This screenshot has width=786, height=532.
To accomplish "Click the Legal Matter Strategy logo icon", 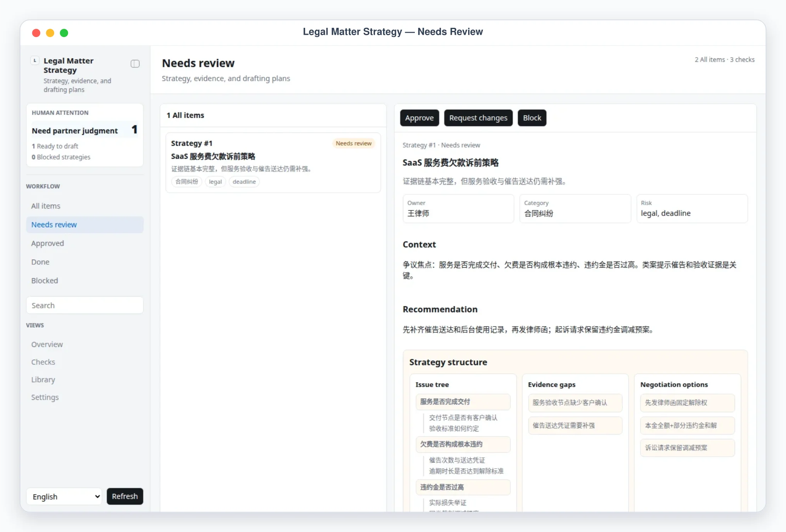I will [35, 61].
